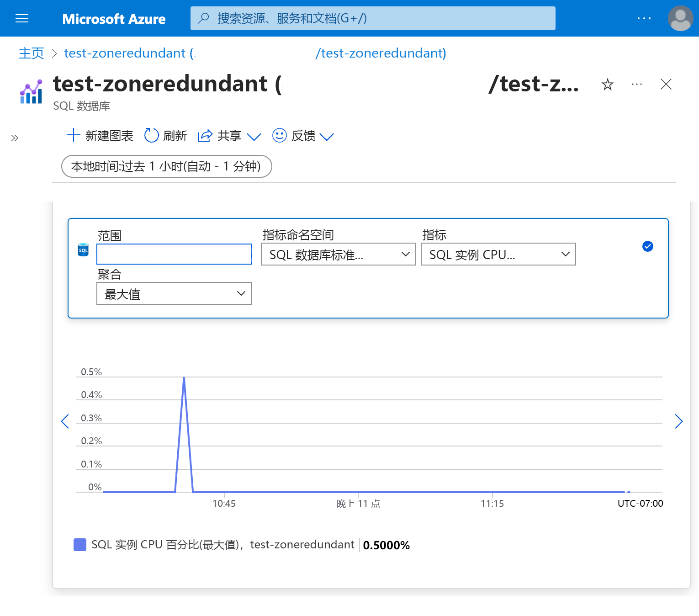Open the 指标命名空间 dropdown
This screenshot has width=699, height=616.
tap(339, 254)
